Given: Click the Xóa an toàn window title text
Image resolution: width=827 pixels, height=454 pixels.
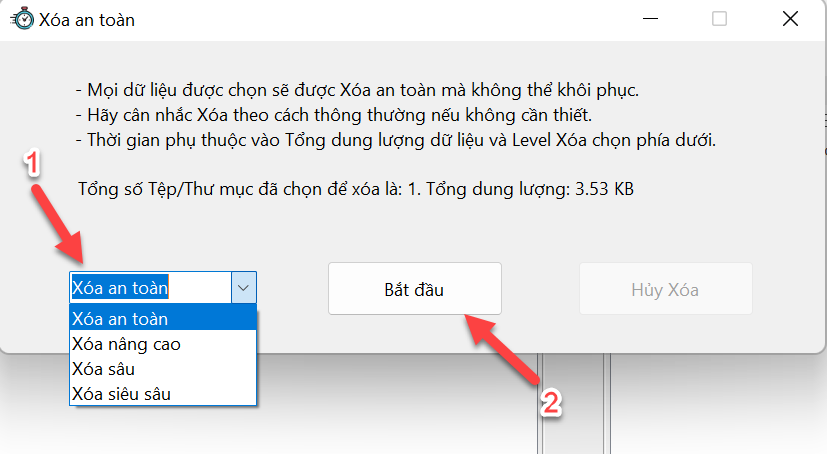Looking at the screenshot, I should pyautogui.click(x=87, y=20).
